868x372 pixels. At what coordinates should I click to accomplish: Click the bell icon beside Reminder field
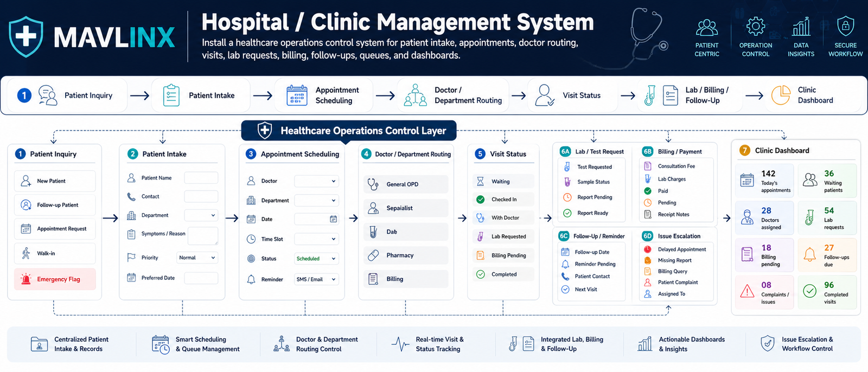click(251, 279)
